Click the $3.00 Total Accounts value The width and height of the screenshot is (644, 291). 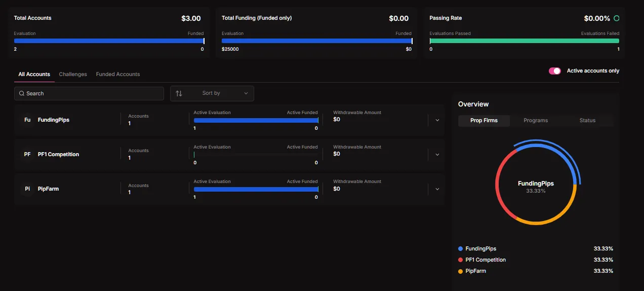click(x=191, y=18)
